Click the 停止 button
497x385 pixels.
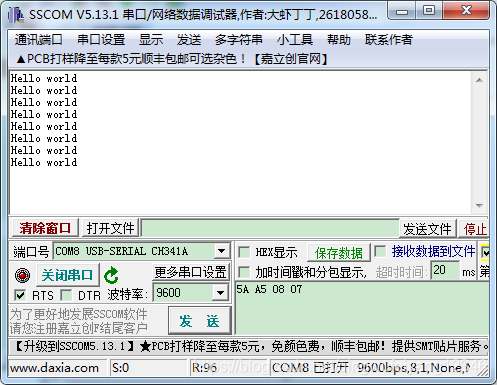click(474, 229)
